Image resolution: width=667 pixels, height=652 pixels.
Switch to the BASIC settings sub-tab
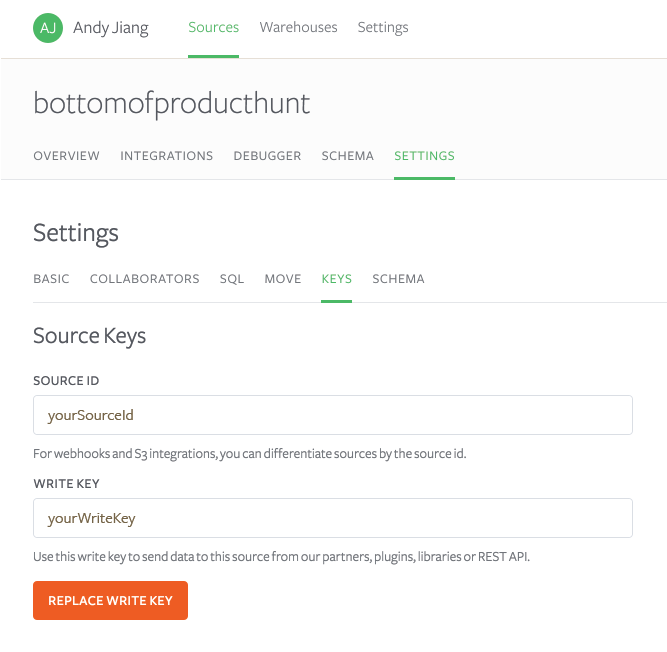coord(51,279)
